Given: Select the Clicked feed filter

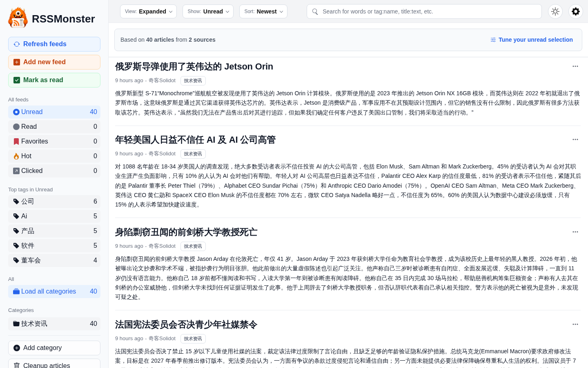Looking at the screenshot, I should tap(54, 171).
